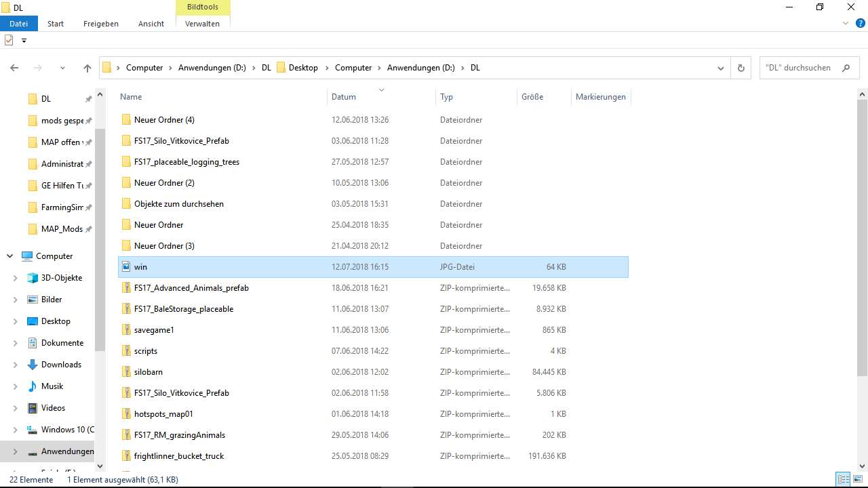The height and width of the screenshot is (488, 868).
Task: Select the Neuer Ordner (4) folder icon
Action: click(125, 120)
